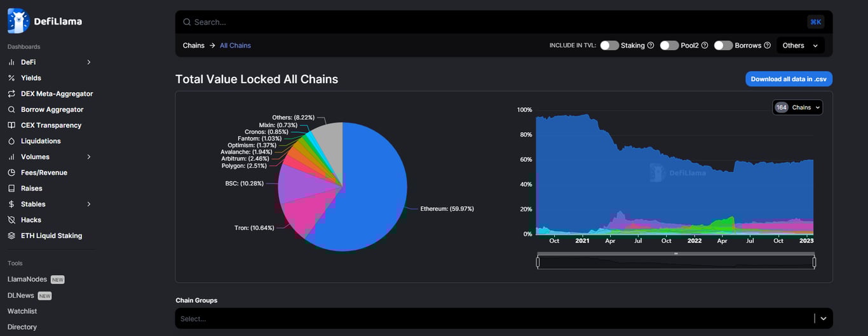Open the Others dropdown
The width and height of the screenshot is (868, 336).
[x=800, y=46]
